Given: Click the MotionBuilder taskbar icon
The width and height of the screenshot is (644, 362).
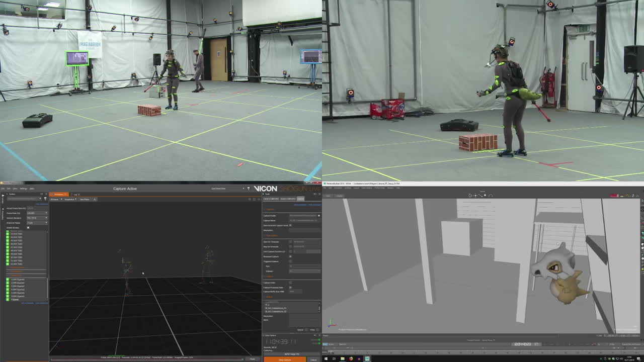Looking at the screenshot, I should point(367,358).
